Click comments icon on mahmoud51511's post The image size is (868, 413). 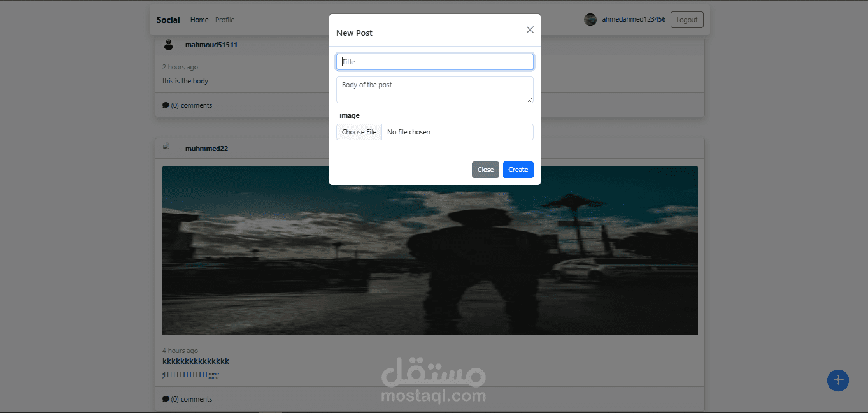click(x=166, y=105)
